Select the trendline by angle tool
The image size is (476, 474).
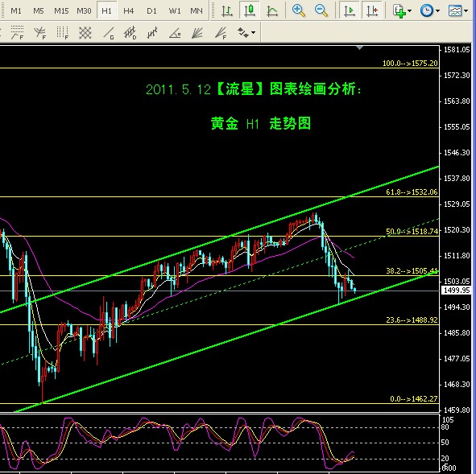[175, 33]
